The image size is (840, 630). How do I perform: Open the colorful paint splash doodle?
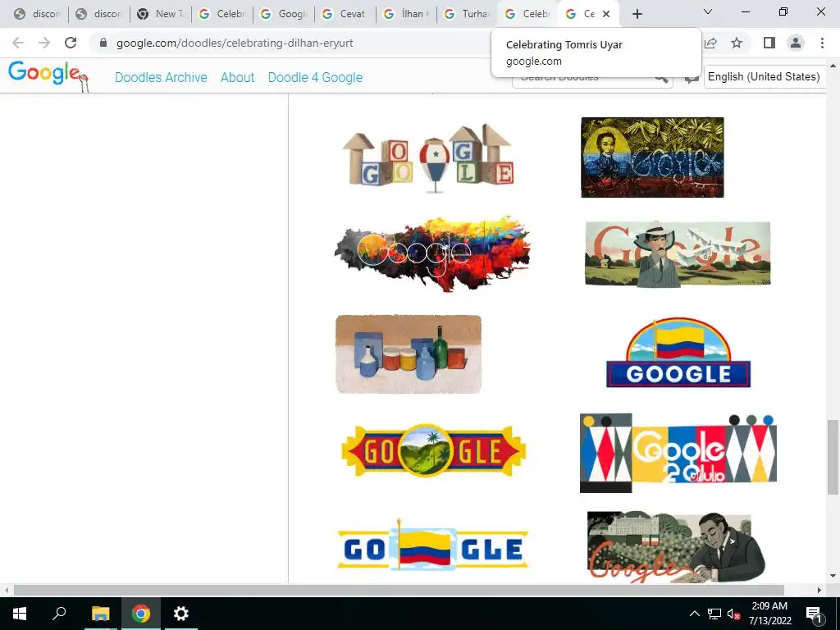[433, 254]
